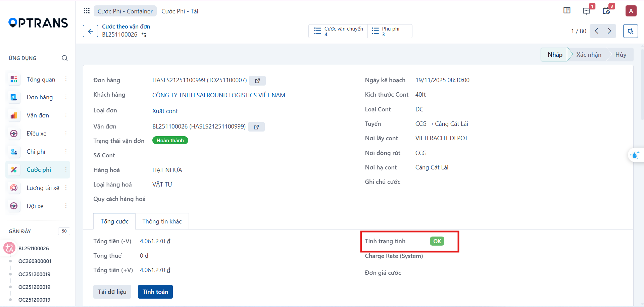The width and height of the screenshot is (644, 307).
Task: Open Tổng quan in the sidebar
Action: [x=41, y=80]
